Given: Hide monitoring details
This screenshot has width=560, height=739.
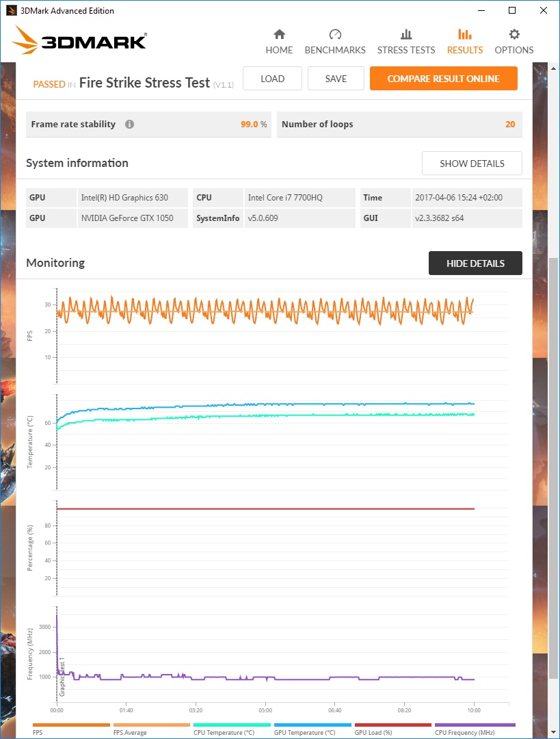Looking at the screenshot, I should click(x=475, y=263).
